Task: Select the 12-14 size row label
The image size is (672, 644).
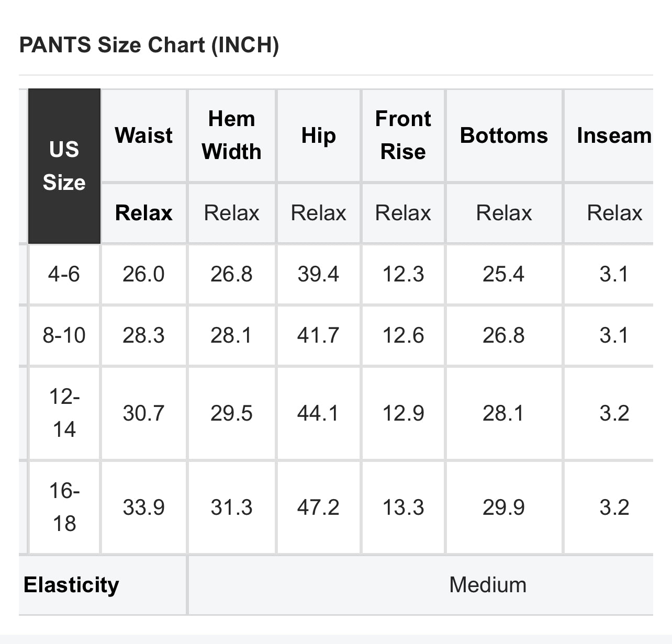Action: 64,413
